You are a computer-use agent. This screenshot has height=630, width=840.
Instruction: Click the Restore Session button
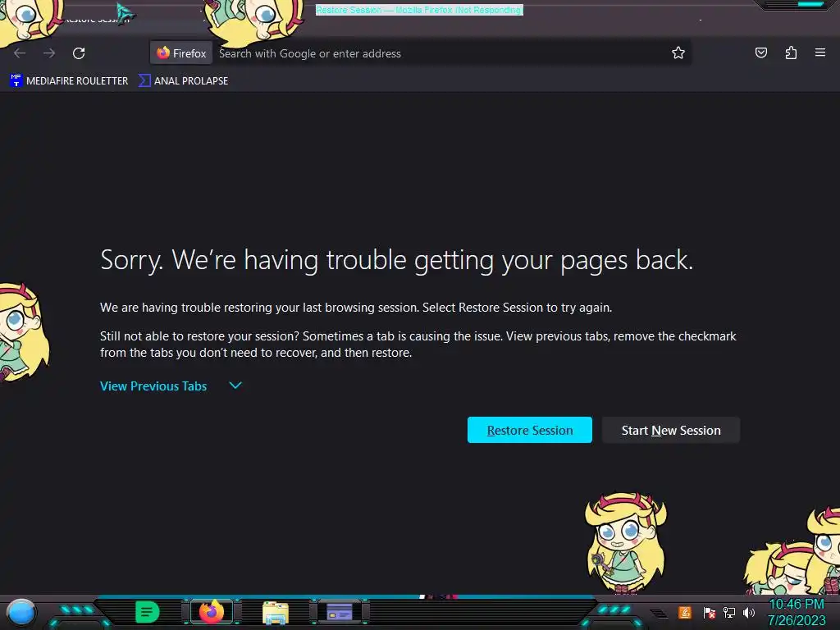[x=529, y=430]
